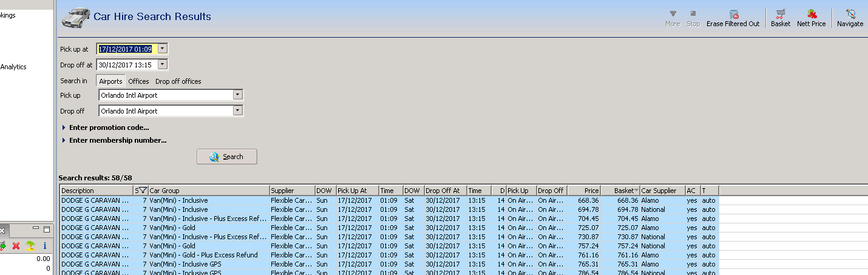Select the row priced 668.36

[x=389, y=200]
